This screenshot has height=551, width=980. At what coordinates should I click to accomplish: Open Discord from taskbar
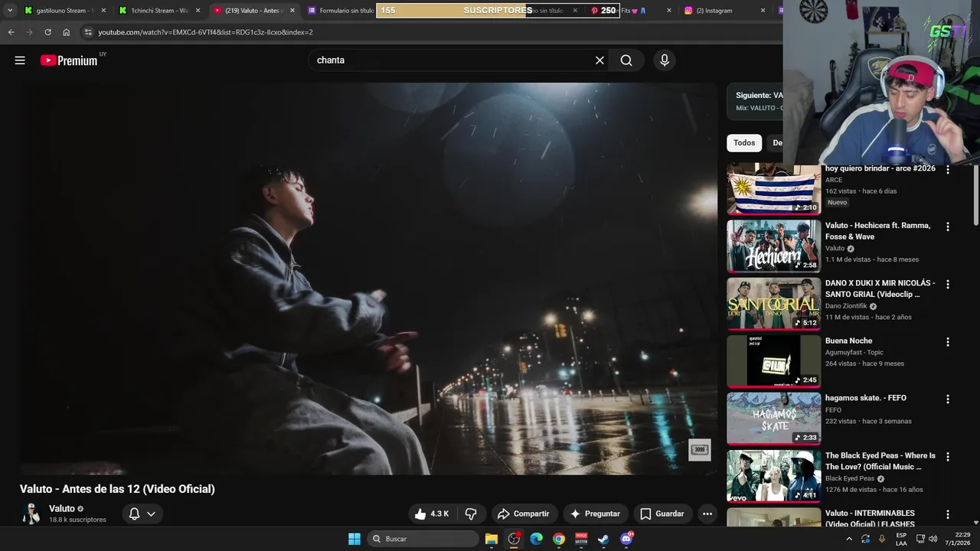click(x=626, y=539)
